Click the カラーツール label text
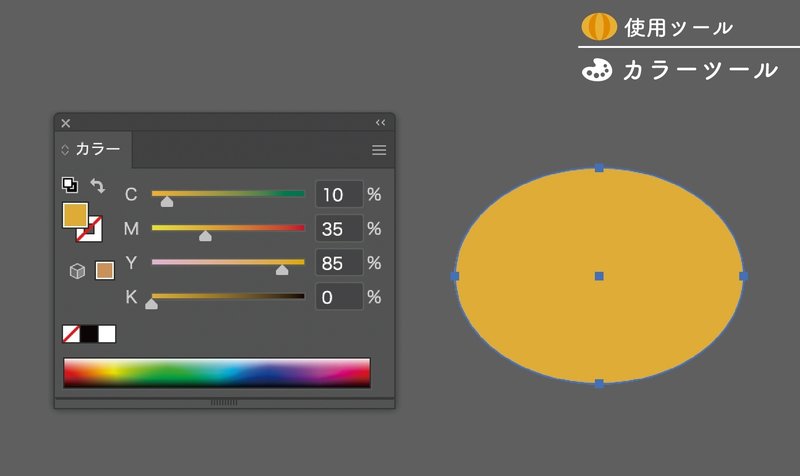This screenshot has height=476, width=800. tap(701, 70)
